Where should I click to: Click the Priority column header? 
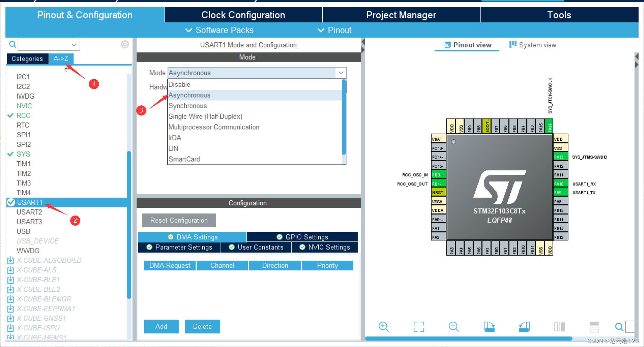pyautogui.click(x=327, y=265)
